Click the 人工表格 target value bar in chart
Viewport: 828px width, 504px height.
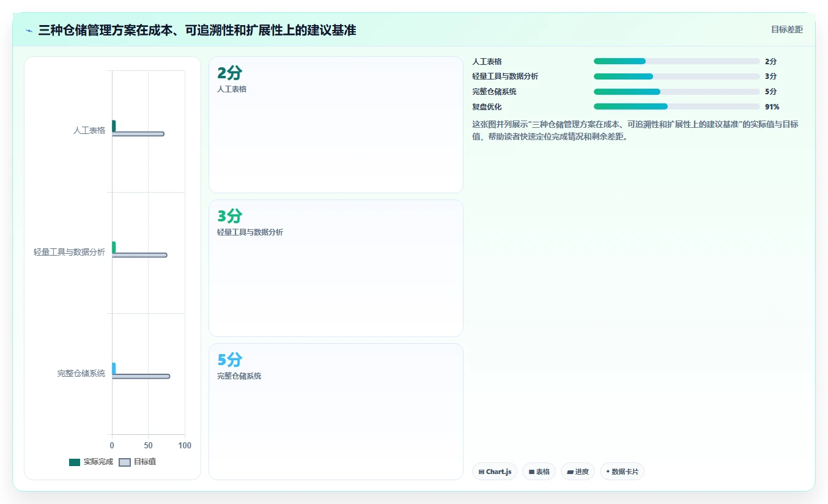pos(138,133)
